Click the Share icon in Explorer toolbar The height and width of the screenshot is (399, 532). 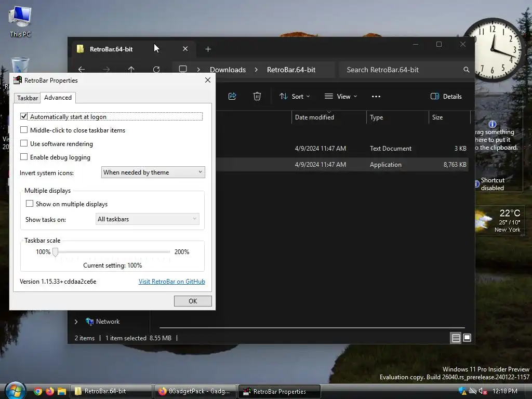(x=232, y=96)
